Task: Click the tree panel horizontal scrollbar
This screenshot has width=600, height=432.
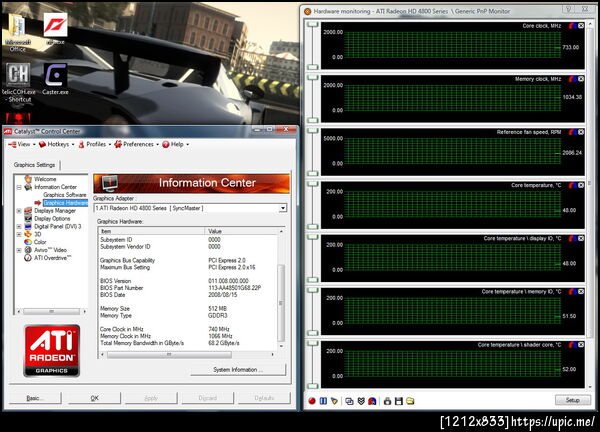Action: (51, 312)
